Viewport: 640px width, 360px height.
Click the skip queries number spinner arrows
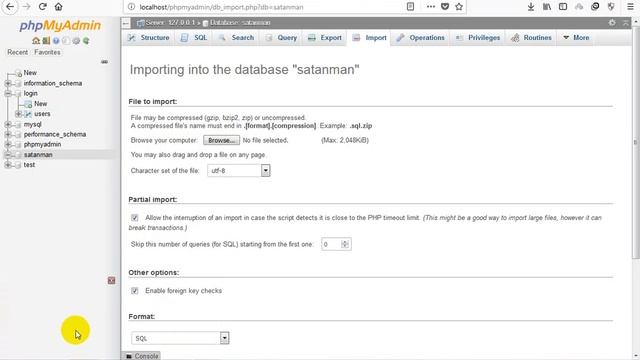point(345,244)
